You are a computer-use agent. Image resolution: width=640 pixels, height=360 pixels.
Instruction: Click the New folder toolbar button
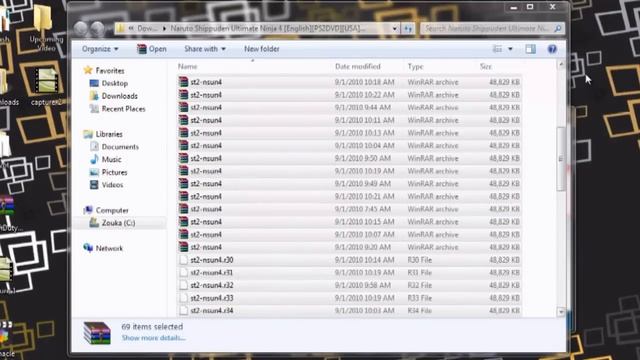tap(262, 49)
